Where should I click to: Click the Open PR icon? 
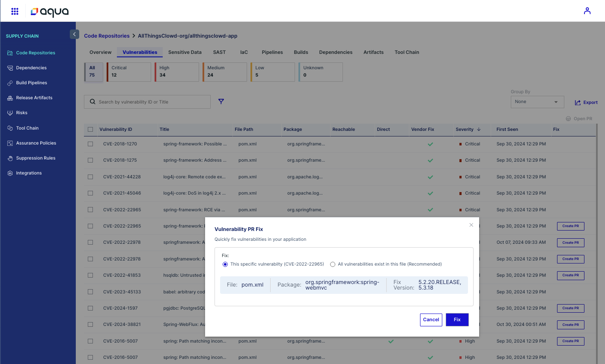(568, 119)
